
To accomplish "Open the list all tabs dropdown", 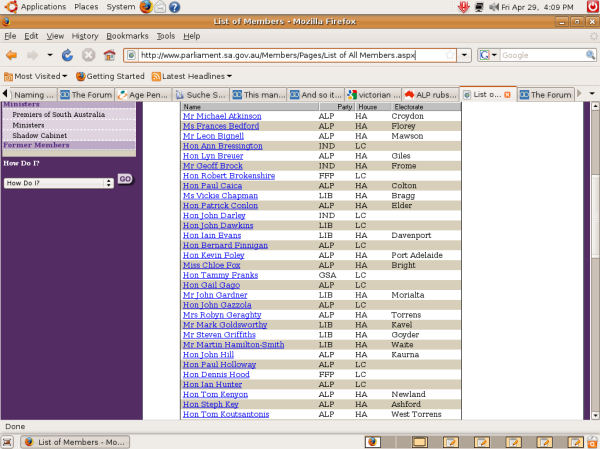I will tap(592, 93).
